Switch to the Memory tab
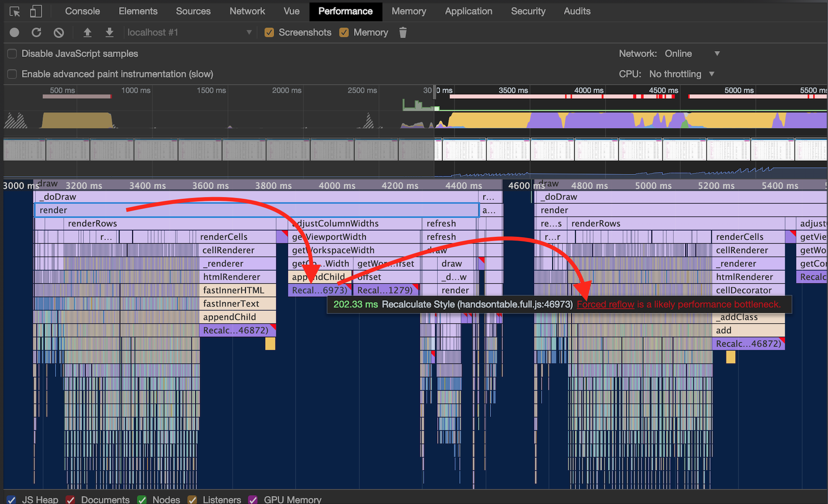Viewport: 828px width, 504px height. click(409, 11)
